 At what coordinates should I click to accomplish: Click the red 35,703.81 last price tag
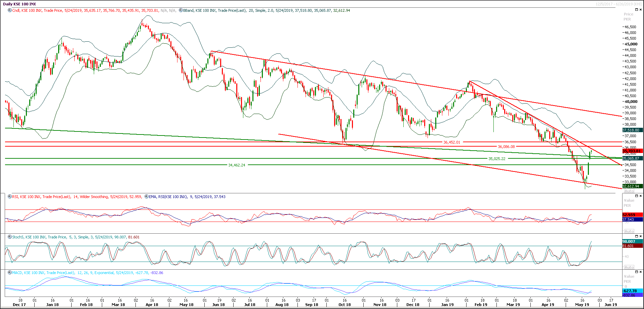point(631,151)
